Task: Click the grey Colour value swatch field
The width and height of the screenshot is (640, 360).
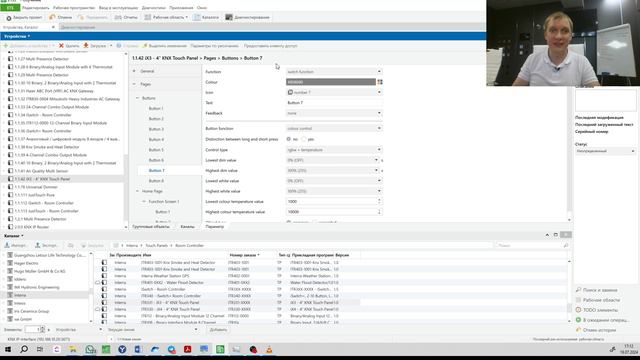Action: click(x=331, y=82)
